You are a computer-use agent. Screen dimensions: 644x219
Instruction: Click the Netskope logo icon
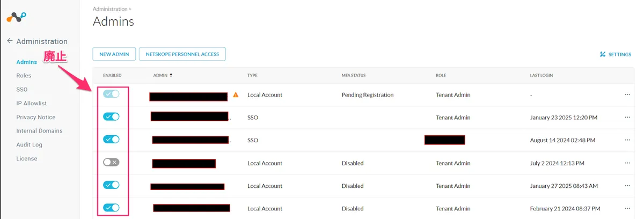click(x=16, y=17)
